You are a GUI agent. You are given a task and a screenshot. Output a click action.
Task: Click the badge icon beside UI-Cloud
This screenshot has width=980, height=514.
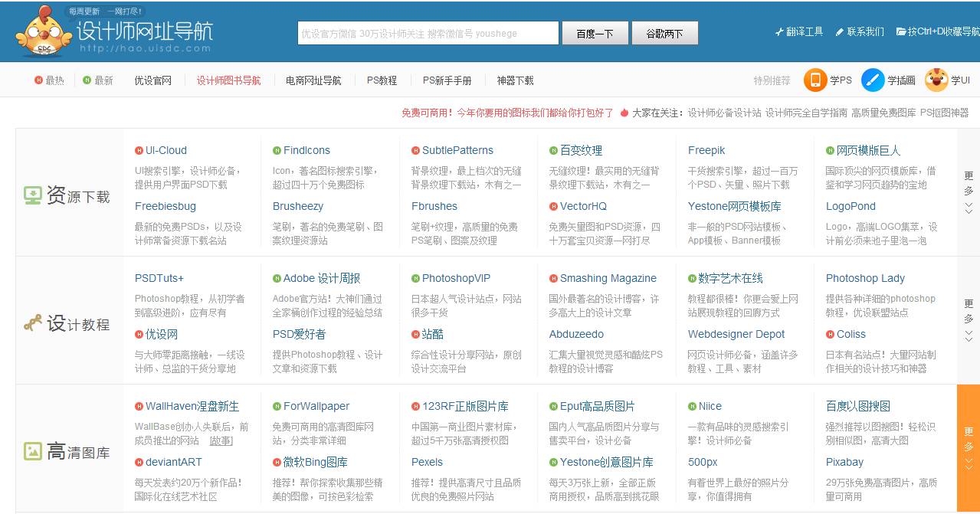tap(139, 151)
